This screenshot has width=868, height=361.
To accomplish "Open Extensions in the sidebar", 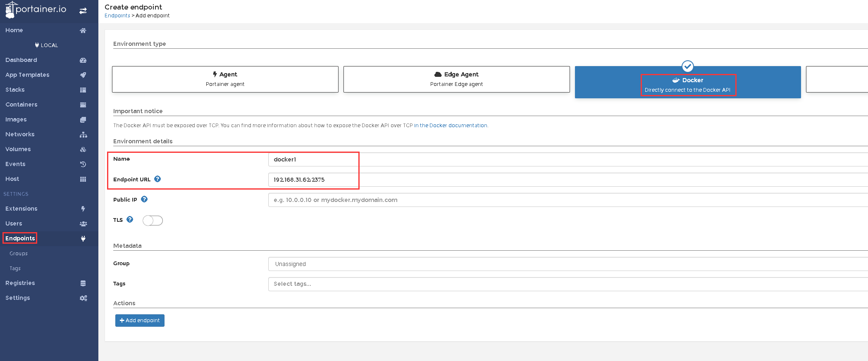I will pos(21,209).
